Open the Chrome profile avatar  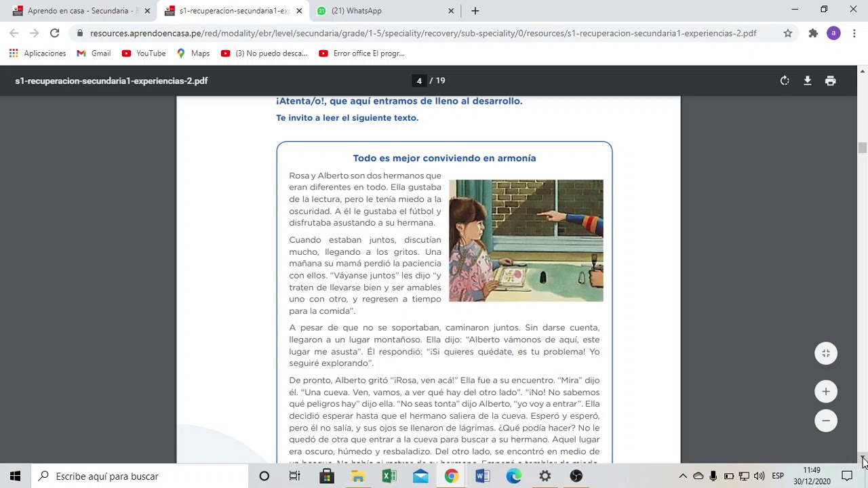click(x=833, y=33)
